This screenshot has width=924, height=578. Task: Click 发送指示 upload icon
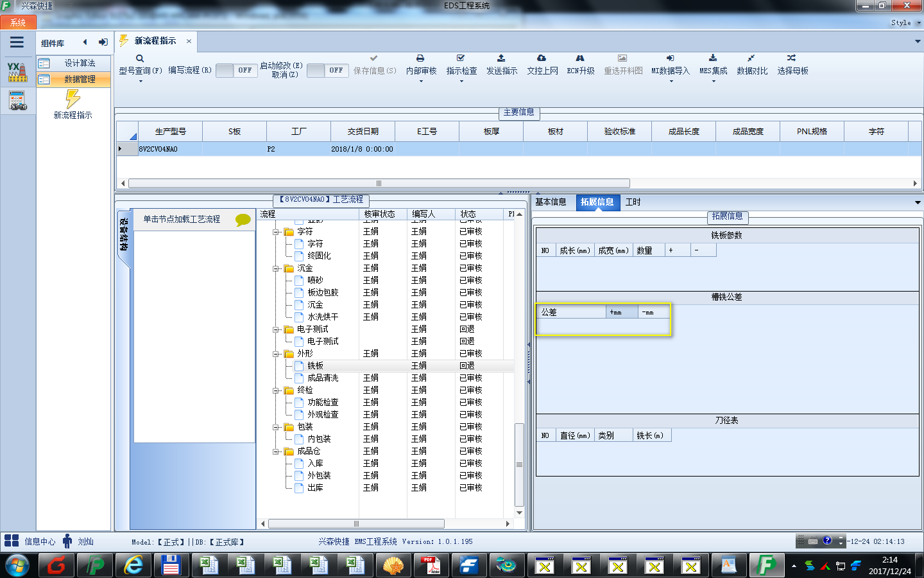pyautogui.click(x=501, y=58)
